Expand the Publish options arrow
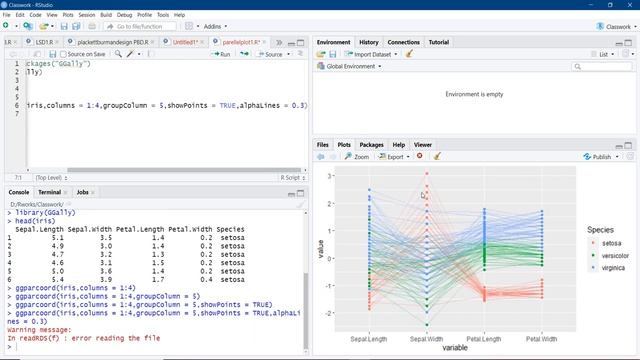 617,157
